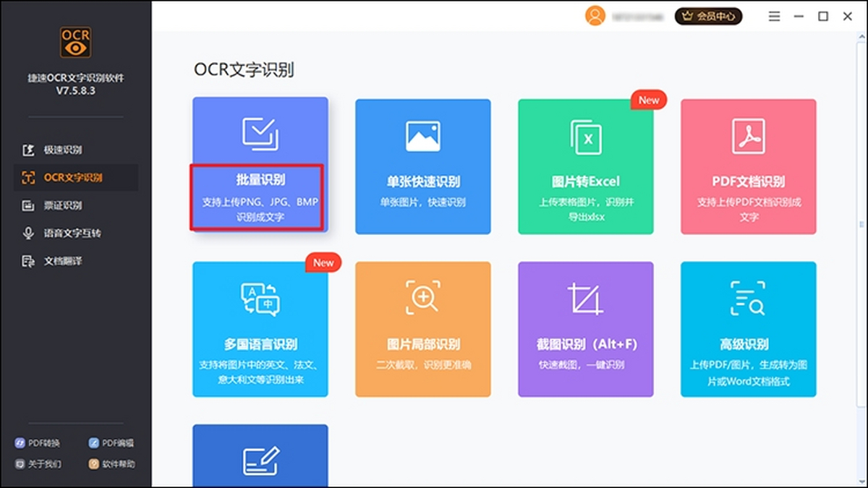Viewport: 868px width, 488px height.
Task: Click the orange OCR eye logo
Action: click(x=76, y=42)
